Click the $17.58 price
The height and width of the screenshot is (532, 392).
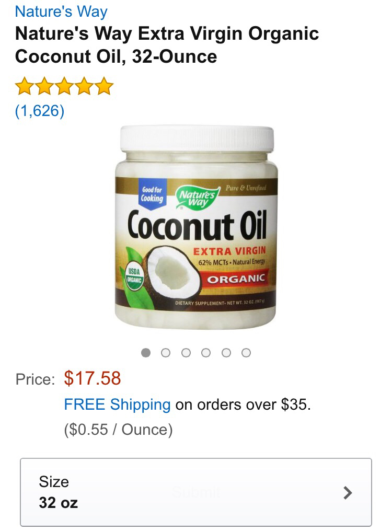point(93,378)
